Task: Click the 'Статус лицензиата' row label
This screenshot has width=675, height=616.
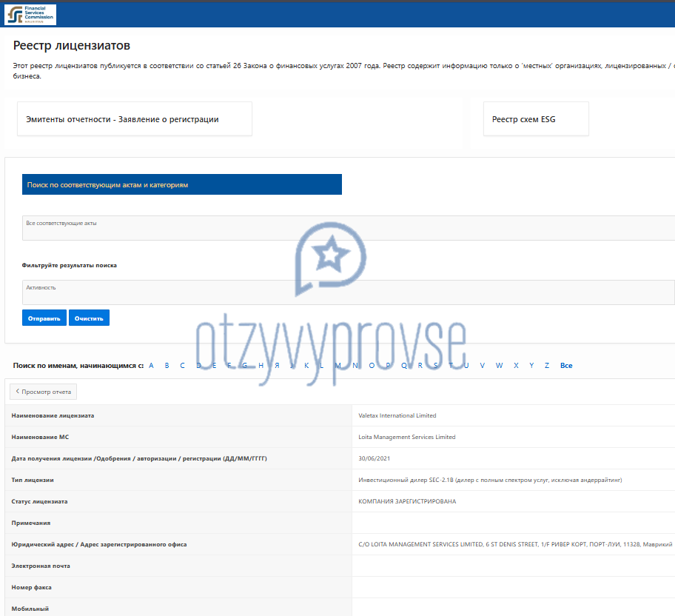Action: tap(39, 501)
